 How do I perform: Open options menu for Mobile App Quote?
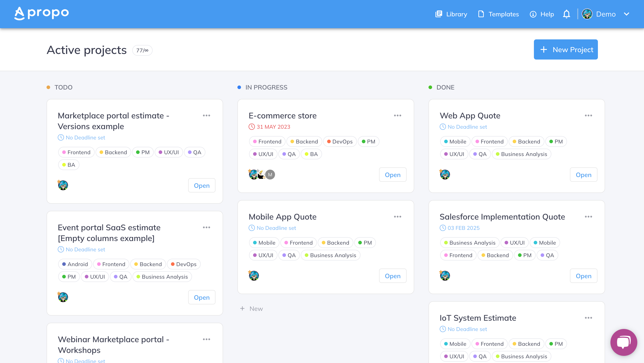click(397, 216)
